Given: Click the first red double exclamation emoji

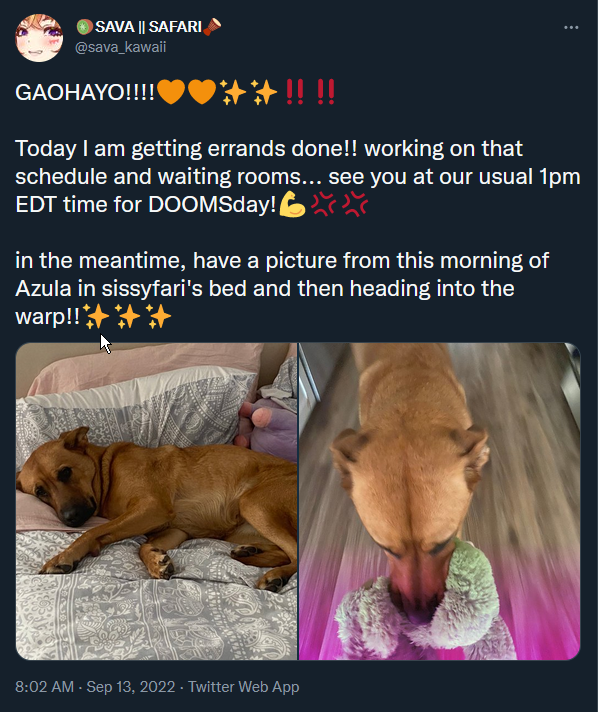Looking at the screenshot, I should click(x=296, y=92).
